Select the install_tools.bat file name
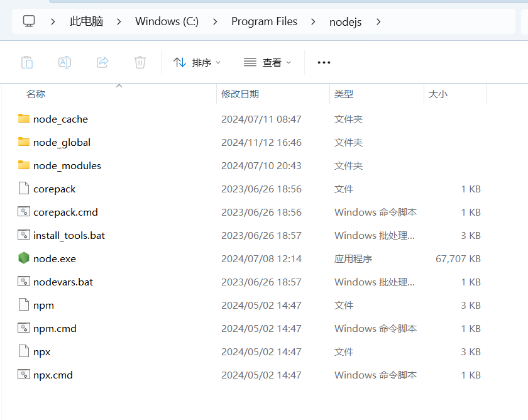Screen dimensions: 528x420 pyautogui.click(x=69, y=235)
